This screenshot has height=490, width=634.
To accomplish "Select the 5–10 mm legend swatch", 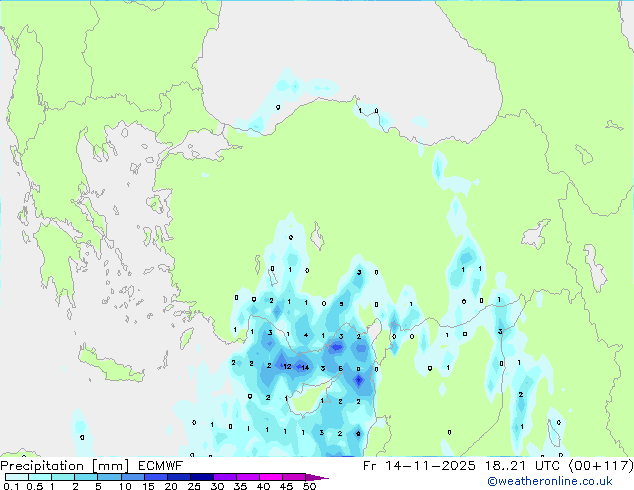I will pyautogui.click(x=109, y=477).
